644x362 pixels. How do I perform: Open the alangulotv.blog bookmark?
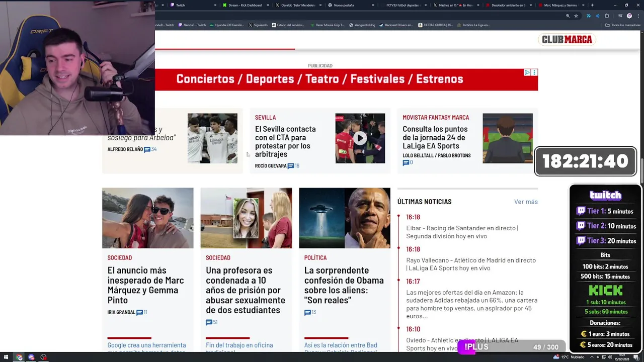pos(362,25)
